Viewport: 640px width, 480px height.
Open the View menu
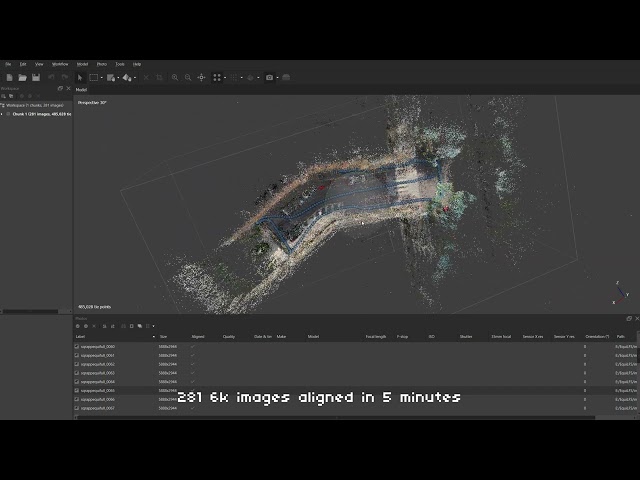[39, 64]
